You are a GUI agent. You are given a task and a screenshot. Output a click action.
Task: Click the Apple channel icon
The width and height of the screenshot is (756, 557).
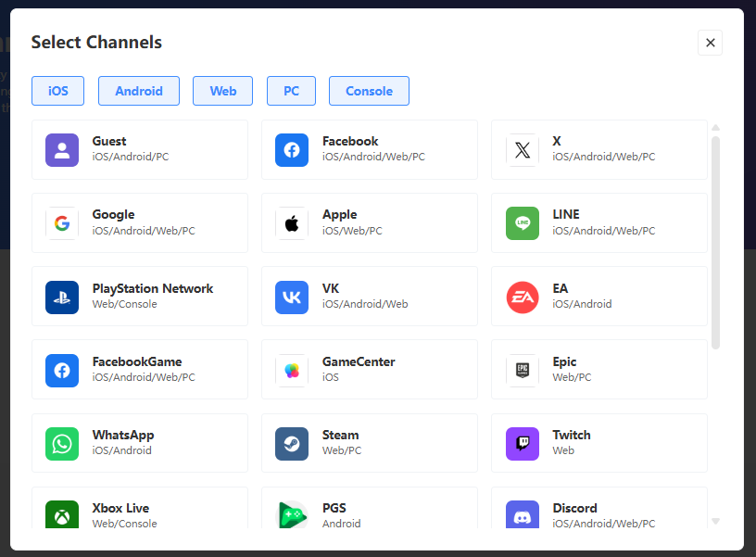click(292, 222)
